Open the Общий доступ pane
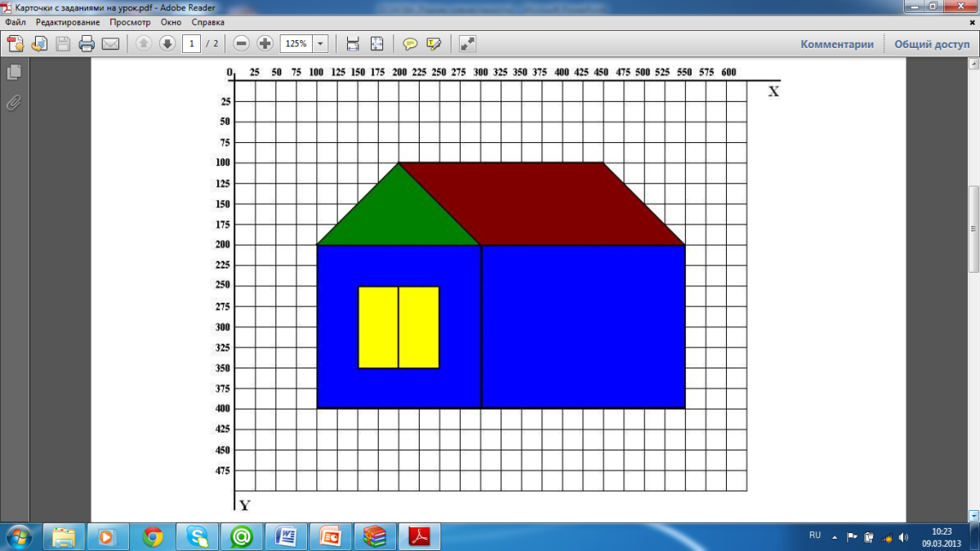Image resolution: width=980 pixels, height=551 pixels. tap(931, 44)
